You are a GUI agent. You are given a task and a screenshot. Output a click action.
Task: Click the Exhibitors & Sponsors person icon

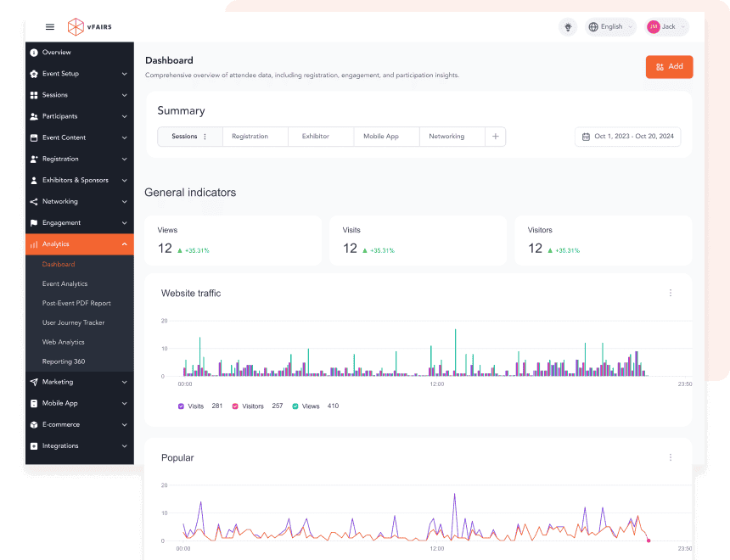[x=34, y=181]
